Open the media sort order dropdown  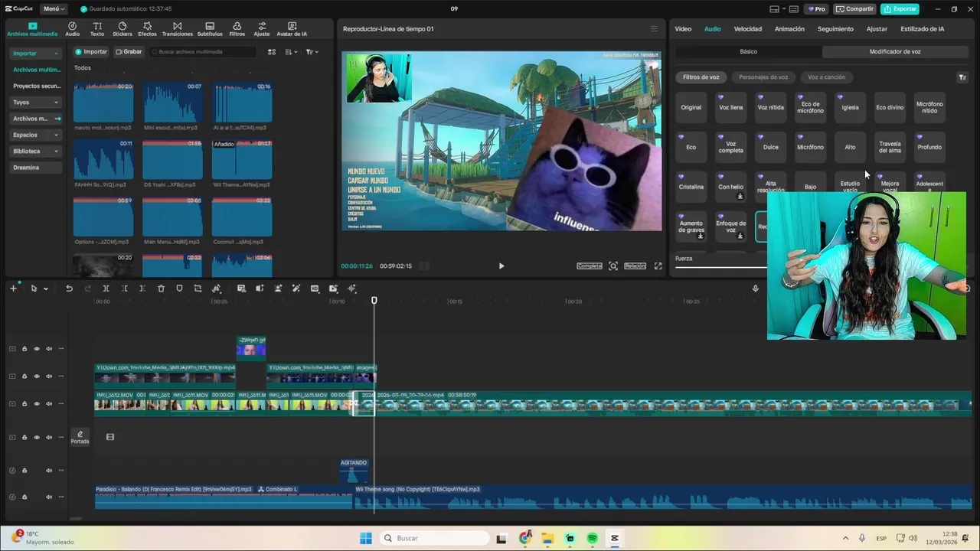tap(291, 52)
